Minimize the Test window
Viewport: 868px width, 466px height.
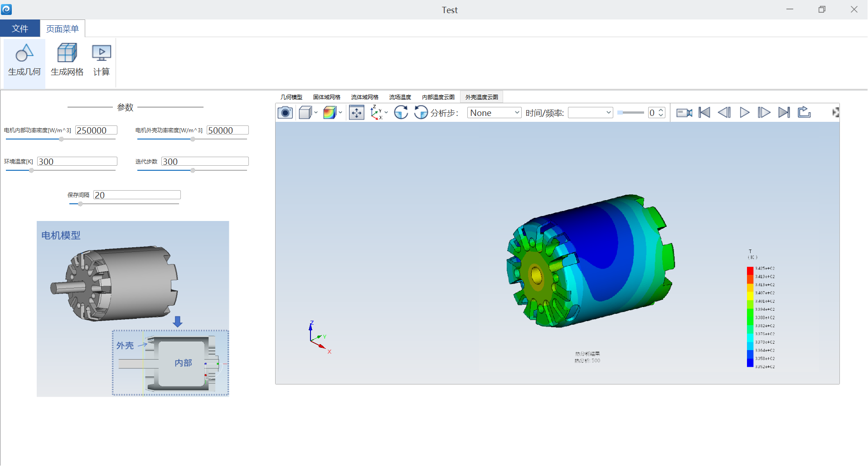(x=790, y=9)
